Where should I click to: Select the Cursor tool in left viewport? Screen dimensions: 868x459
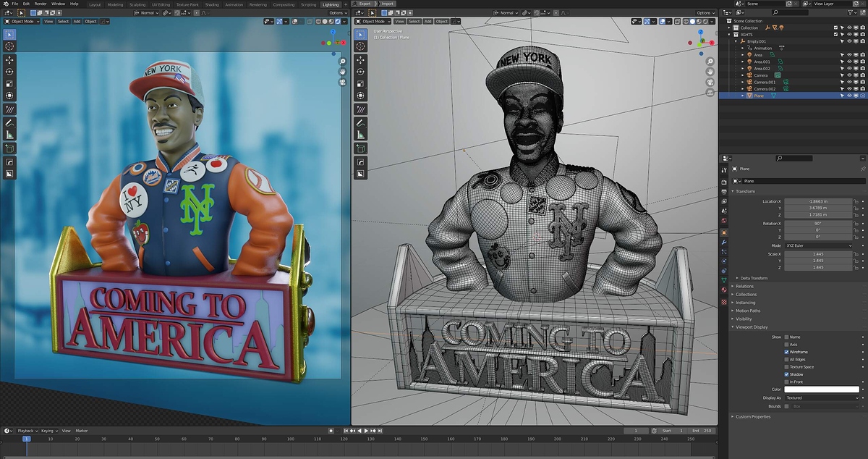(x=9, y=46)
